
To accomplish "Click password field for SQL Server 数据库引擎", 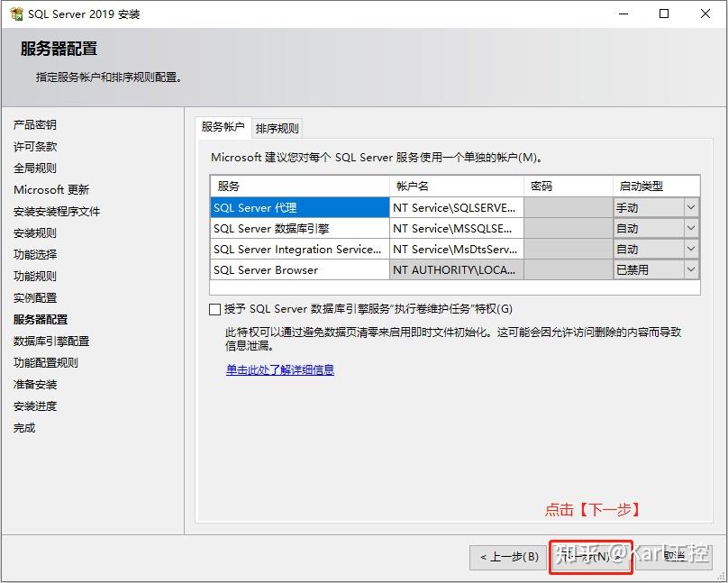I will pos(569,228).
